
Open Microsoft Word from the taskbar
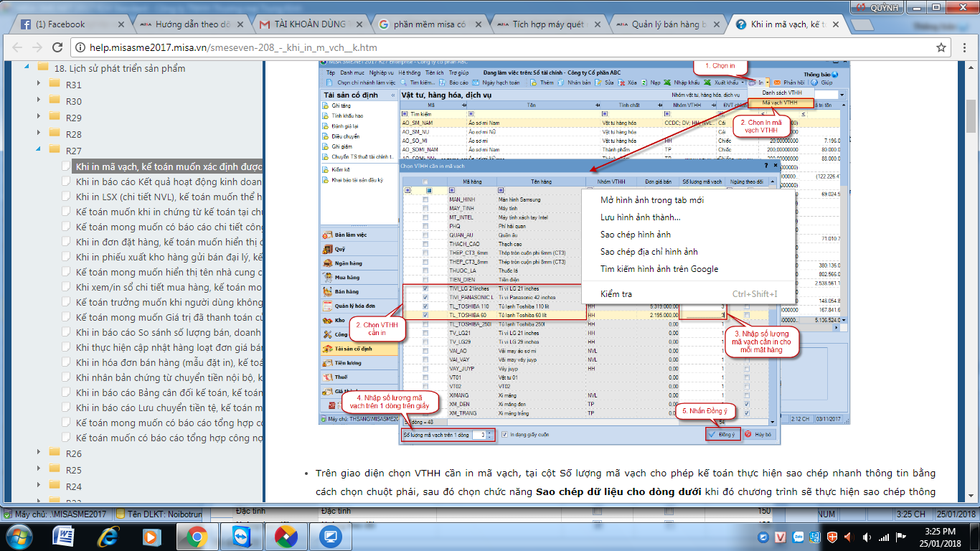point(64,536)
